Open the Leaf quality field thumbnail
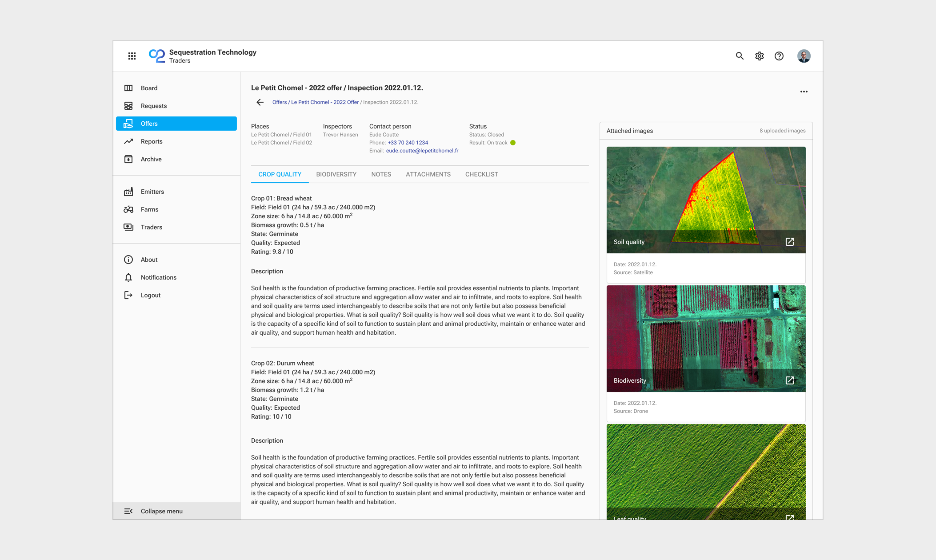The height and width of the screenshot is (560, 936). click(706, 472)
